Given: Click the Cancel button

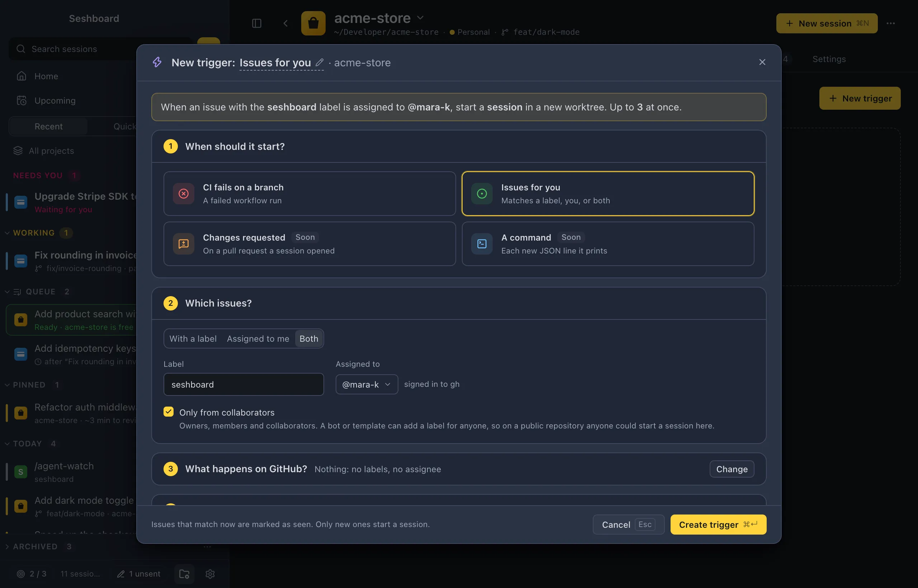Looking at the screenshot, I should [629, 524].
